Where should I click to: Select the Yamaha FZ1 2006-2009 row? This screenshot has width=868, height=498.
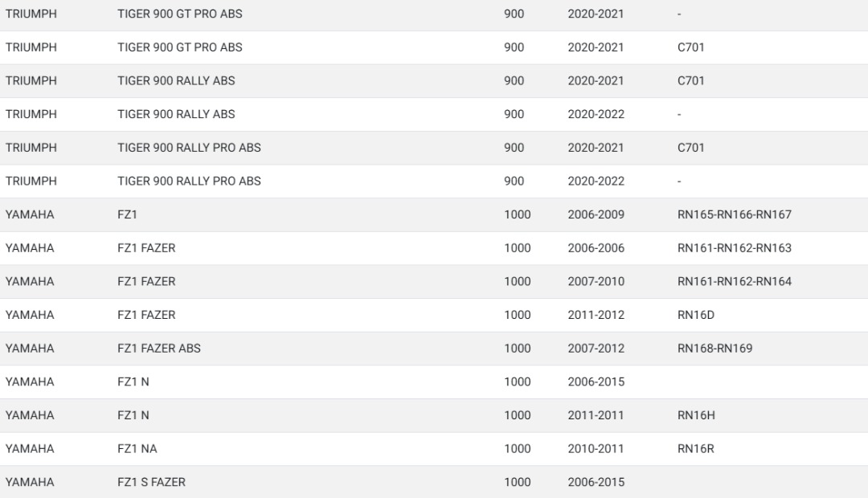pos(434,214)
